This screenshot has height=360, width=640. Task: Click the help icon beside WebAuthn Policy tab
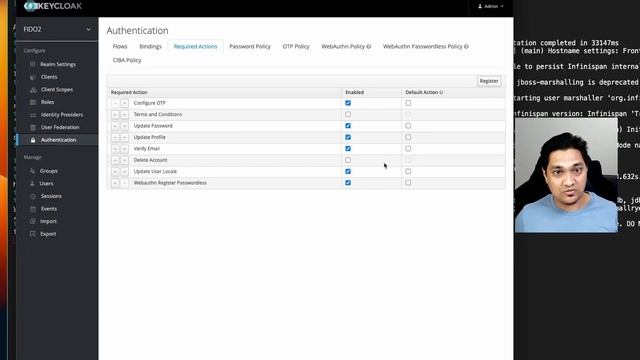coord(369,47)
